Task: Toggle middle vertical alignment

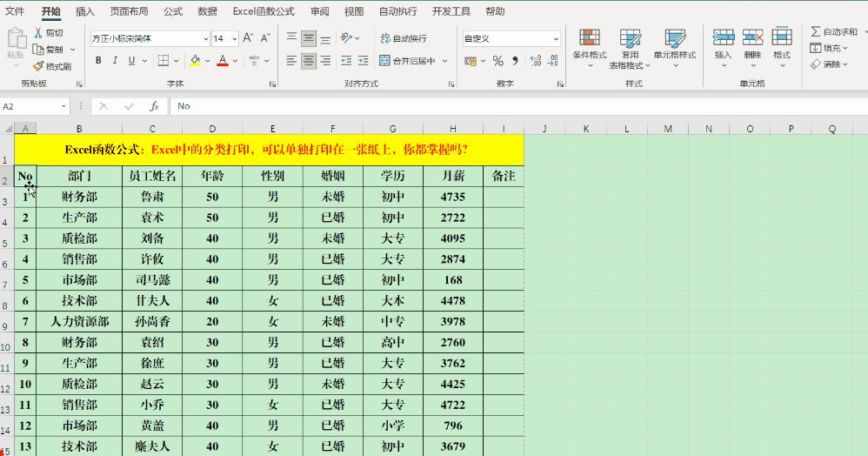Action: [309, 37]
